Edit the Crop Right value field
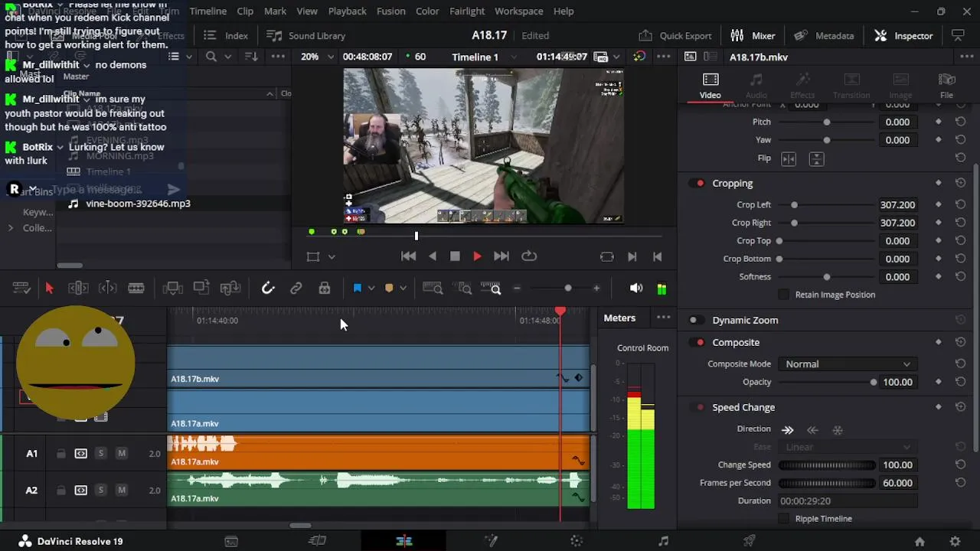 click(x=897, y=223)
